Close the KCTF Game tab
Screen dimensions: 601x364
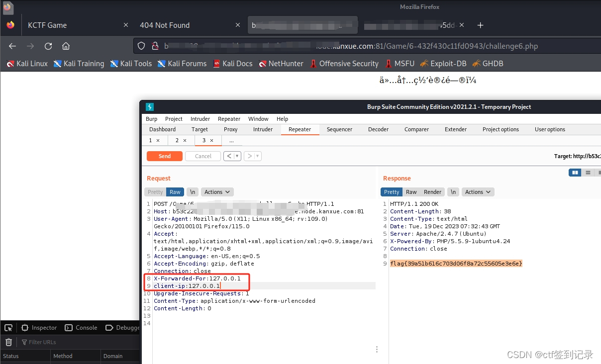click(126, 25)
